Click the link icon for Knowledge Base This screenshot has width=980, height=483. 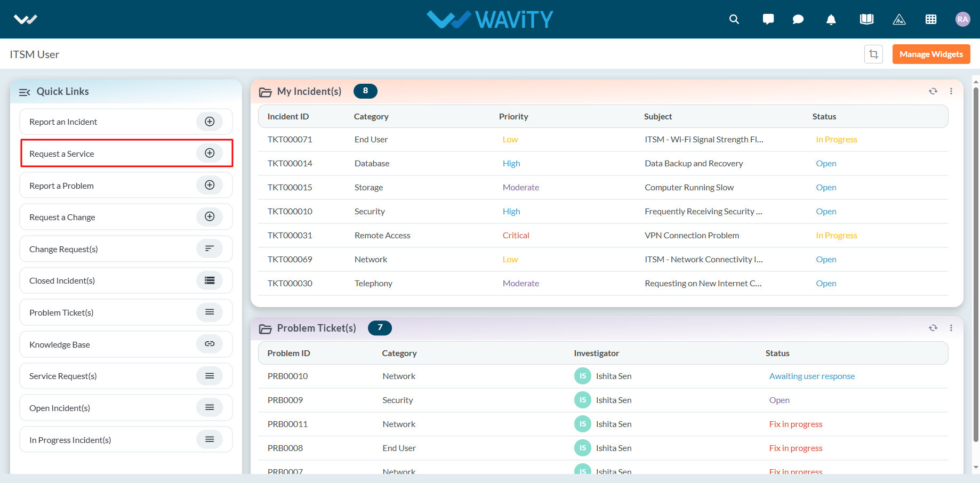[x=210, y=344]
